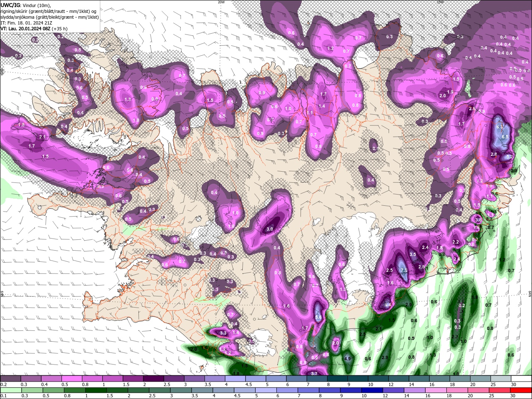Click the red rain legend swatch labeled 30

[521, 390]
